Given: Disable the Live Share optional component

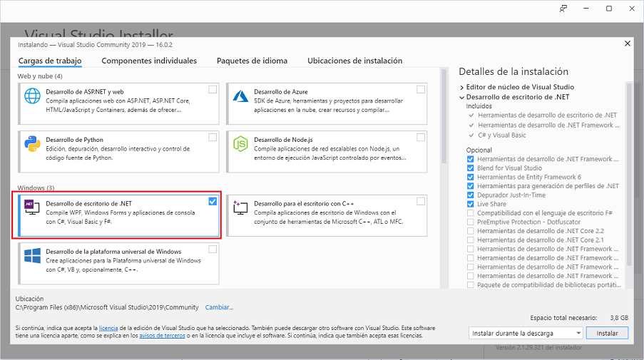Looking at the screenshot, I should click(470, 204).
